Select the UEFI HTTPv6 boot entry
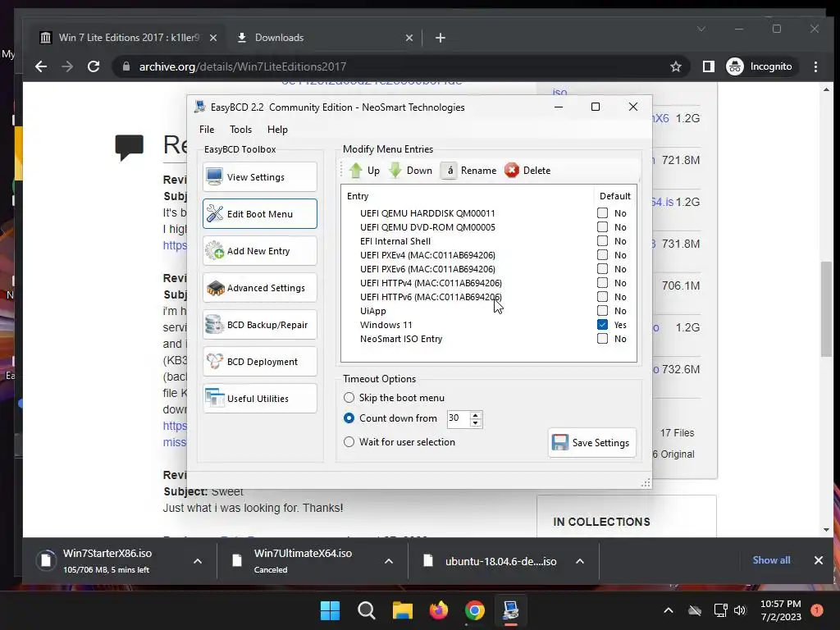Screen dimensions: 840x630 click(x=431, y=297)
